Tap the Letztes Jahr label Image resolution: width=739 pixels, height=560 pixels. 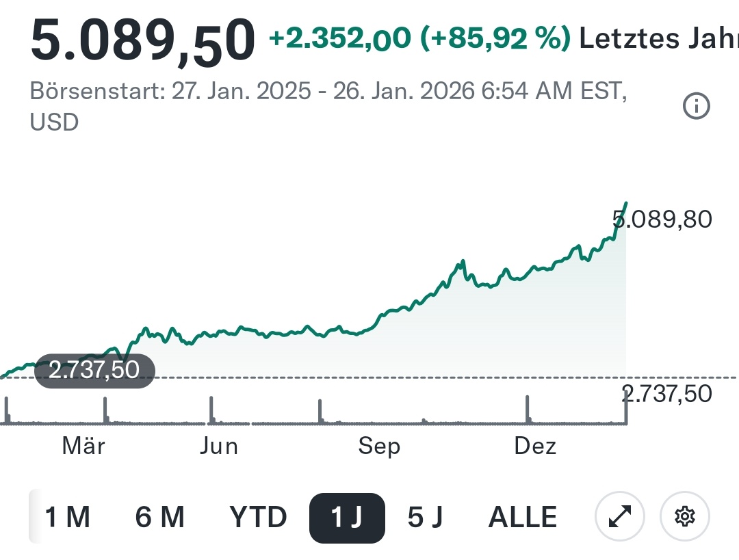point(658,40)
